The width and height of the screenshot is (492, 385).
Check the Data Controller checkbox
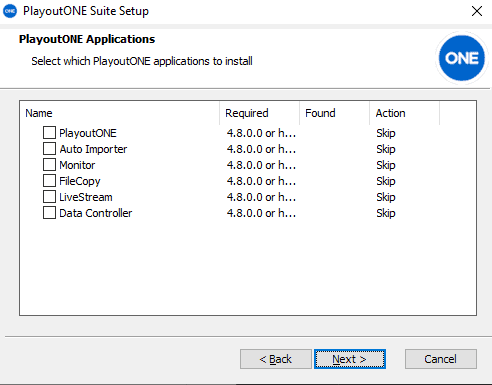(x=49, y=213)
